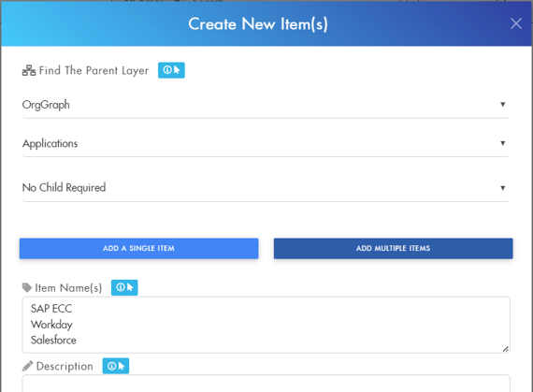Close the Create New Item(s) dialog
The height and width of the screenshot is (392, 533).
(515, 23)
